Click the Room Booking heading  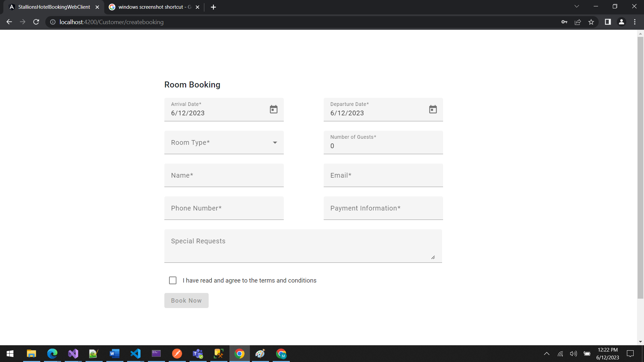[192, 85]
